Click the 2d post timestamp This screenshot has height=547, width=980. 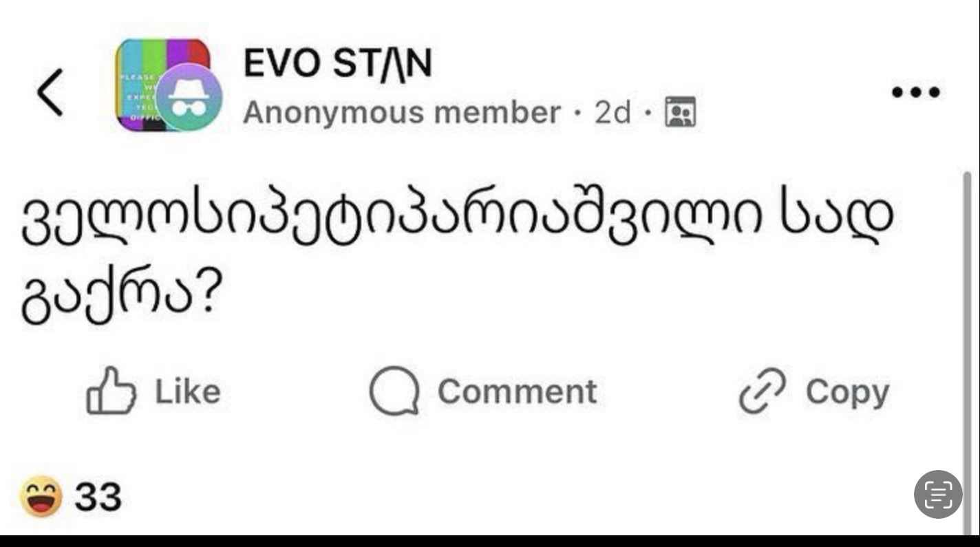[x=612, y=113]
